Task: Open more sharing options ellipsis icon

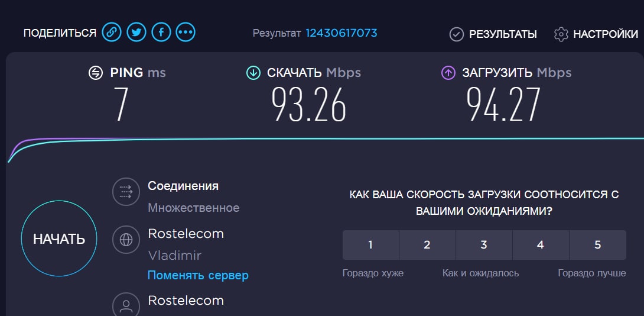Action: [x=186, y=32]
